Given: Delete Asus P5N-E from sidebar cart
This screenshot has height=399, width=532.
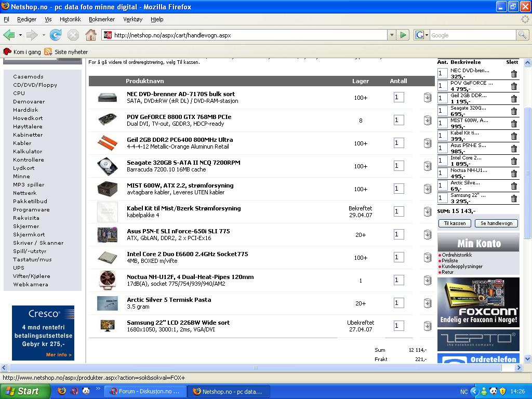Looking at the screenshot, I should [x=514, y=149].
